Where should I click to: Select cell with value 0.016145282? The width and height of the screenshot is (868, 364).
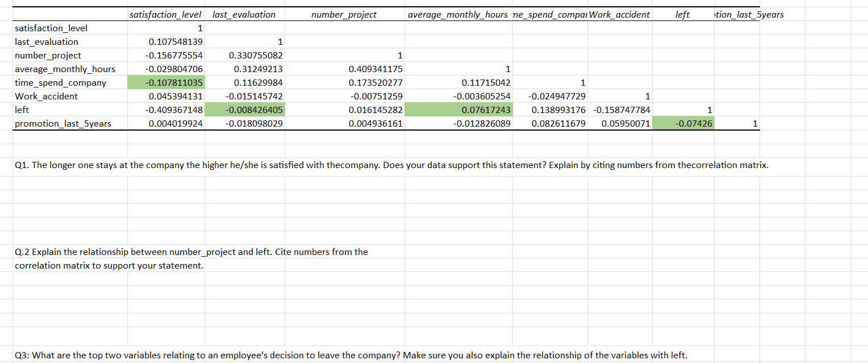click(344, 110)
